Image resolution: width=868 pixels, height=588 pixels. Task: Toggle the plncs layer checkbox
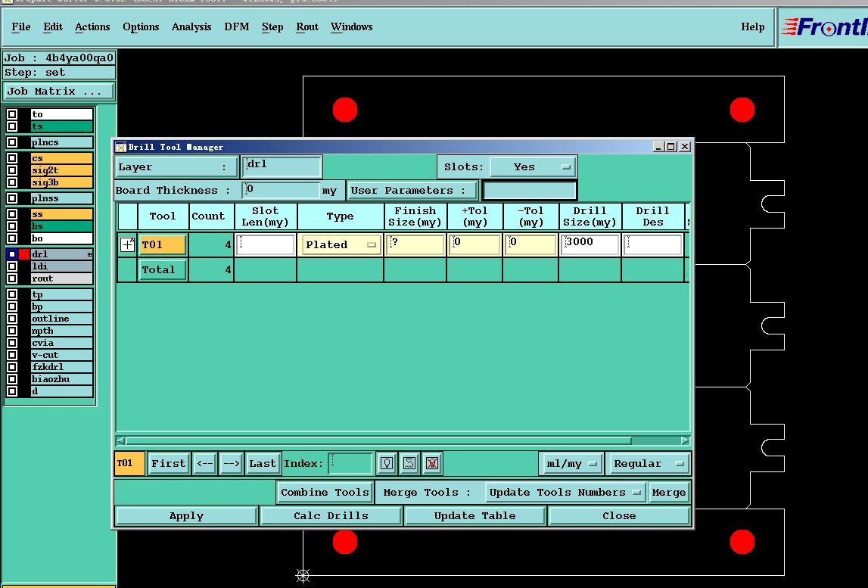(x=12, y=142)
